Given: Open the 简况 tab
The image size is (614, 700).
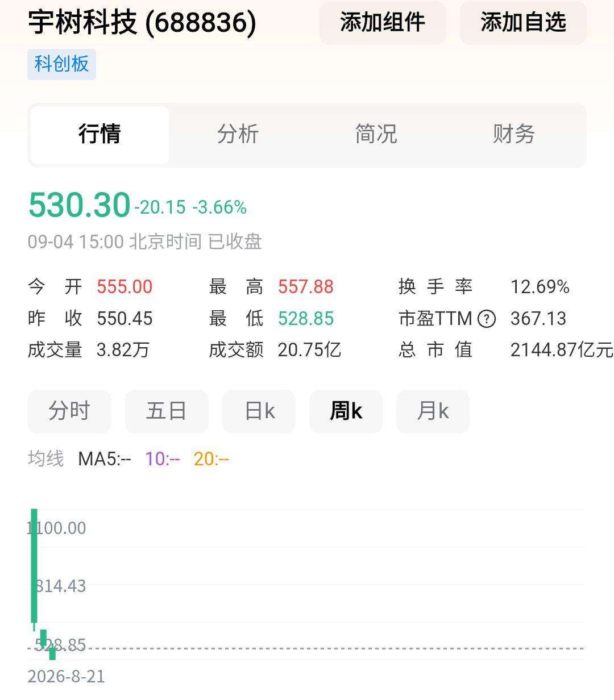Looking at the screenshot, I should pyautogui.click(x=376, y=135).
